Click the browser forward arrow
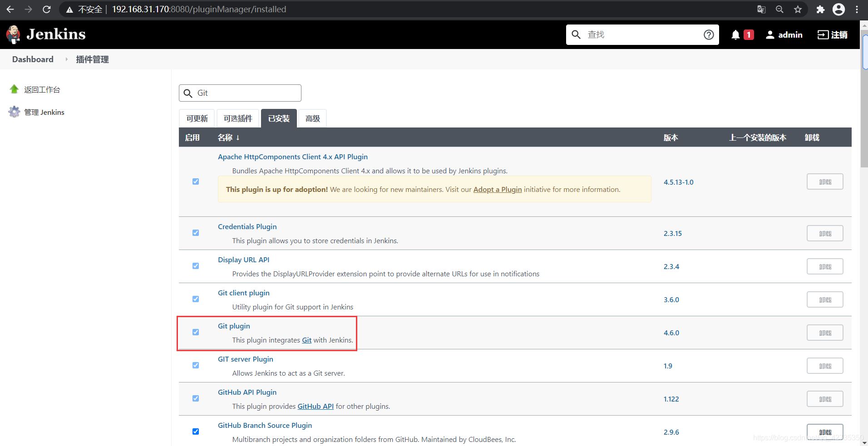This screenshot has height=446, width=868. coord(28,9)
